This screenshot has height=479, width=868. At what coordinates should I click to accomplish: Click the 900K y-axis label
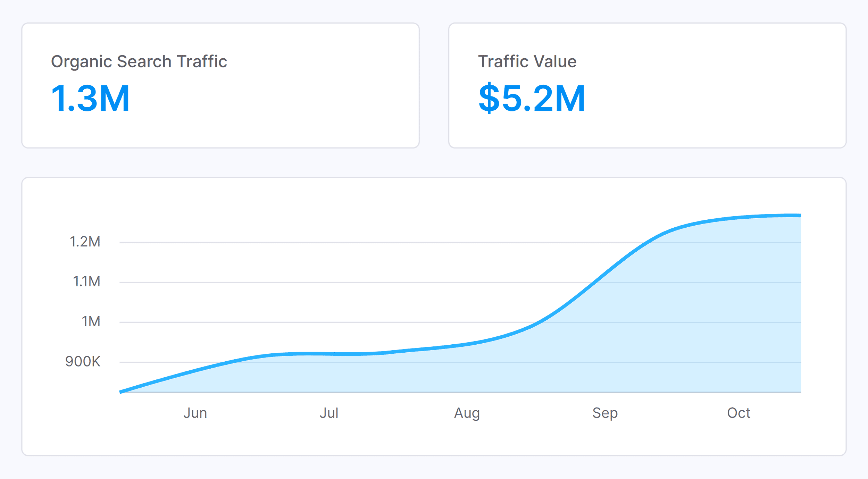[x=83, y=362]
